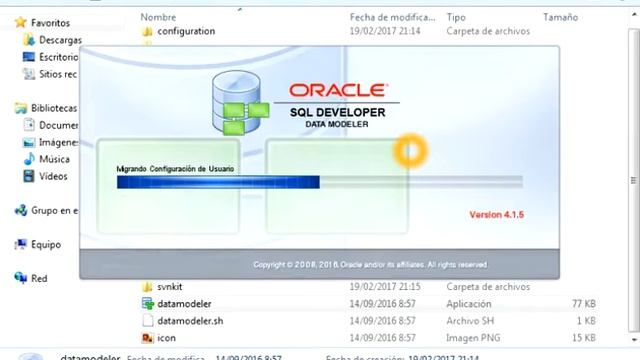
Task: Click 'Migrando Configuración de Usuario' label
Action: pyautogui.click(x=175, y=169)
